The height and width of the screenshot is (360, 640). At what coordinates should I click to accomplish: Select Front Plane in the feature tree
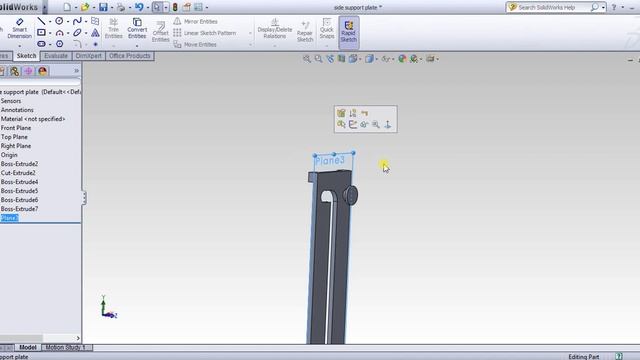click(16, 128)
